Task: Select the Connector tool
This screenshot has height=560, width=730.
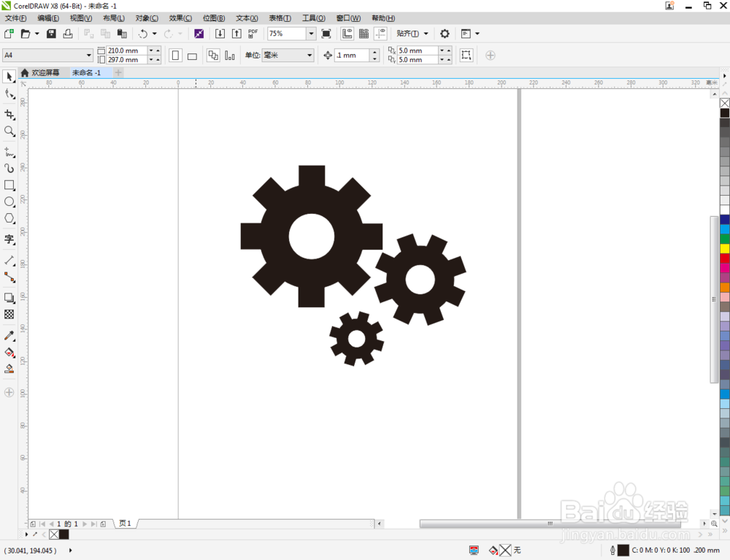Action: coord(9,277)
